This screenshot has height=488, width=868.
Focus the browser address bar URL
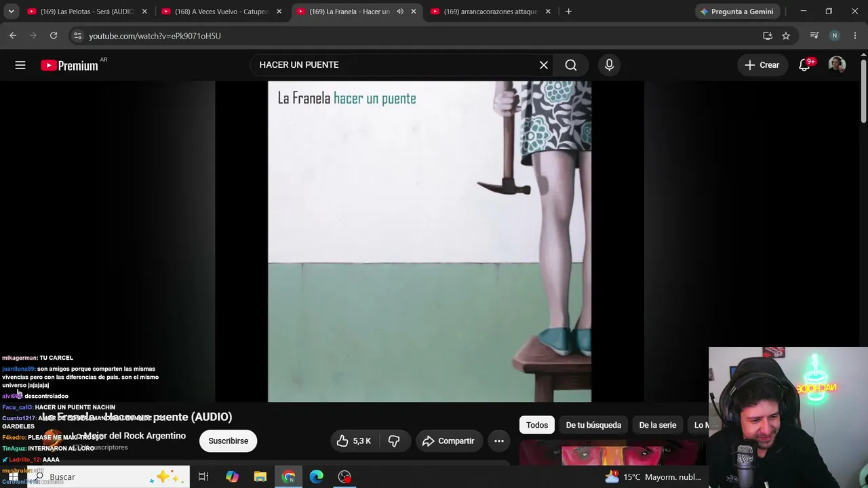tap(155, 35)
